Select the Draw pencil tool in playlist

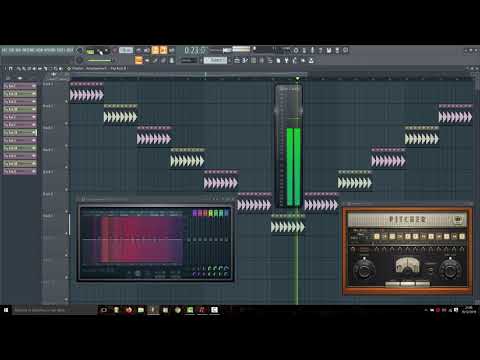click(19, 68)
